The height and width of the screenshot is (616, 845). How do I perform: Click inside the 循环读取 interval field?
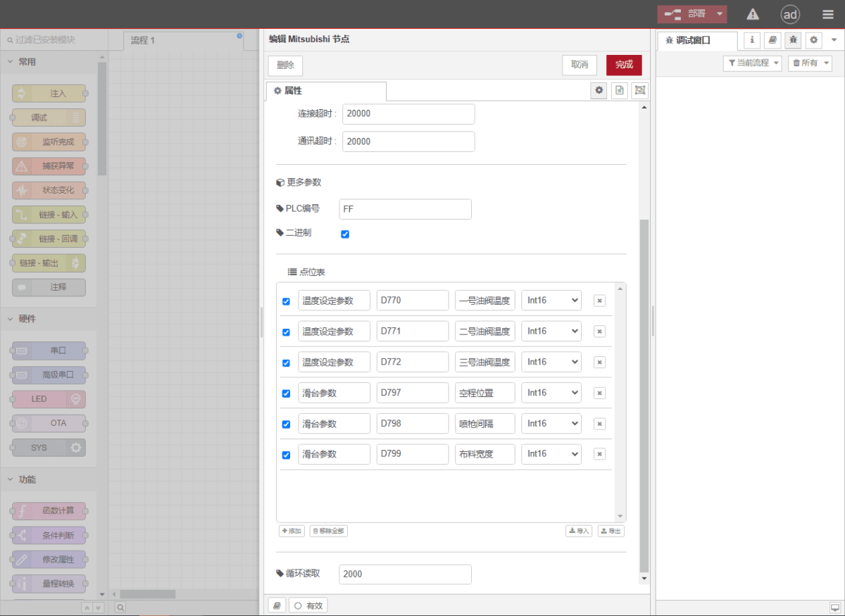(x=405, y=574)
